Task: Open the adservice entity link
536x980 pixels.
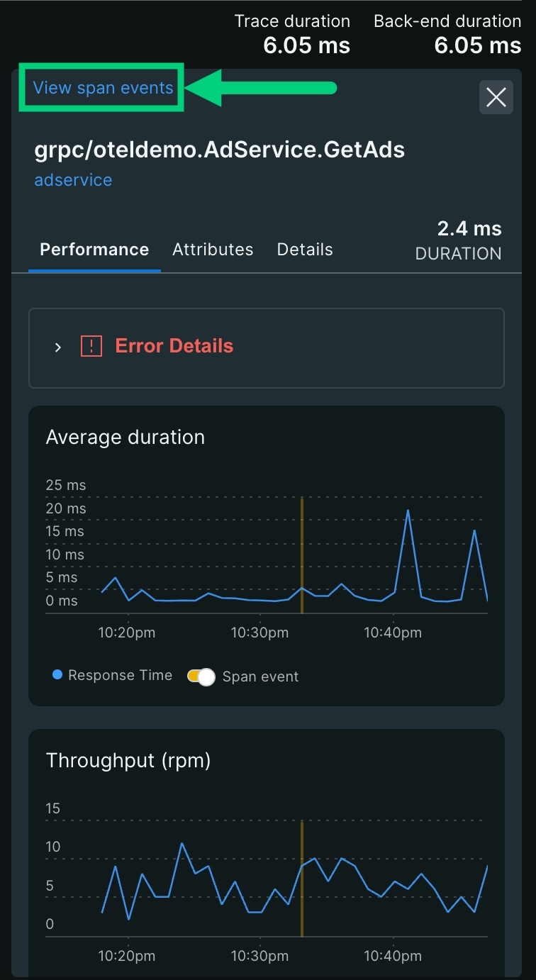Action: pos(73,180)
